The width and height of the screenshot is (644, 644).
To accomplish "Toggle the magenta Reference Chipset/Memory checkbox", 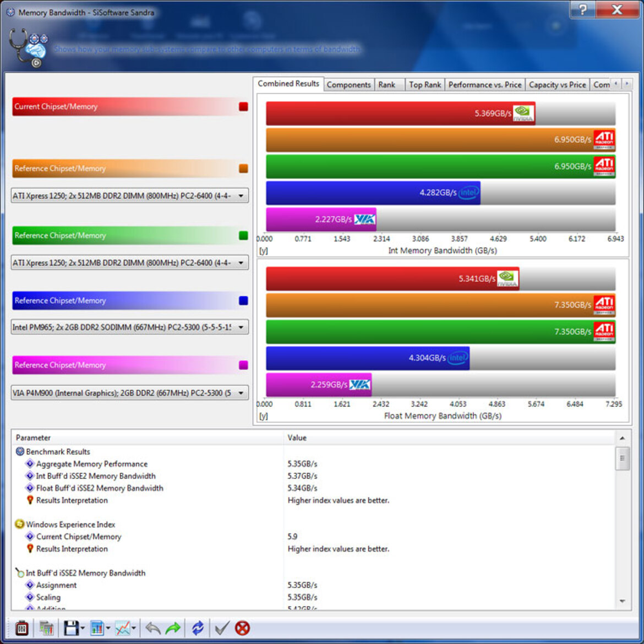I will [x=243, y=365].
